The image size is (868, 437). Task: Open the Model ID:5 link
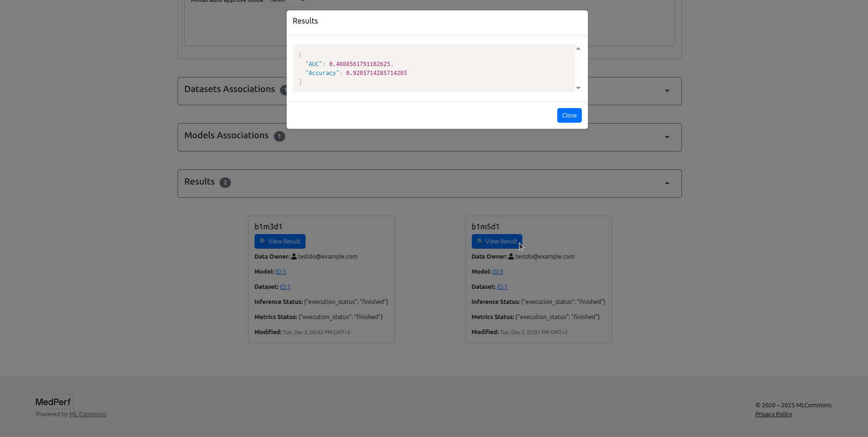pyautogui.click(x=498, y=272)
